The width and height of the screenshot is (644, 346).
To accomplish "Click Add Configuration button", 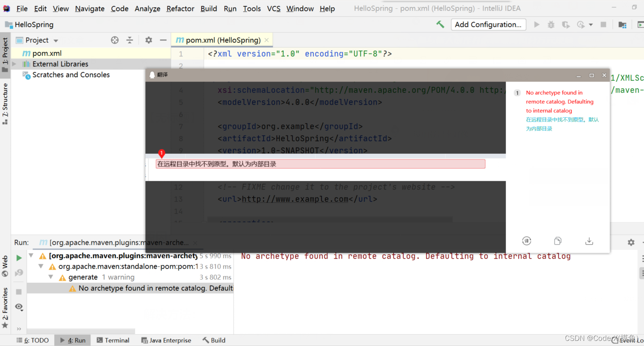I will point(488,25).
